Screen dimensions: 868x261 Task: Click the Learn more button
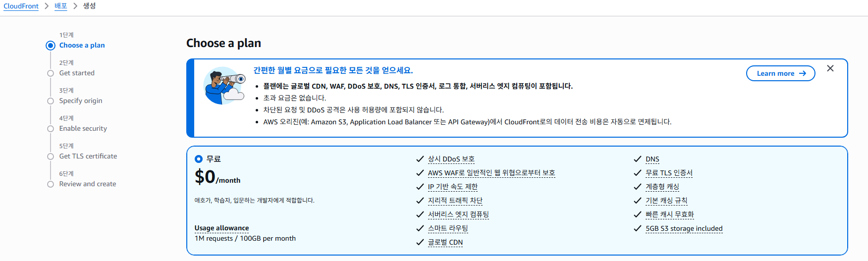click(780, 73)
